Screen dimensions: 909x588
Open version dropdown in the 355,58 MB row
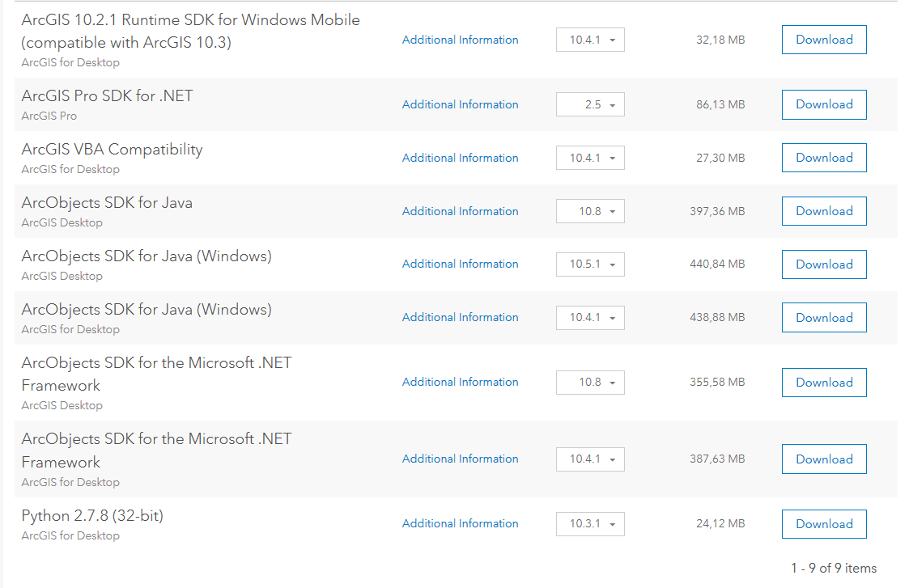coord(590,383)
